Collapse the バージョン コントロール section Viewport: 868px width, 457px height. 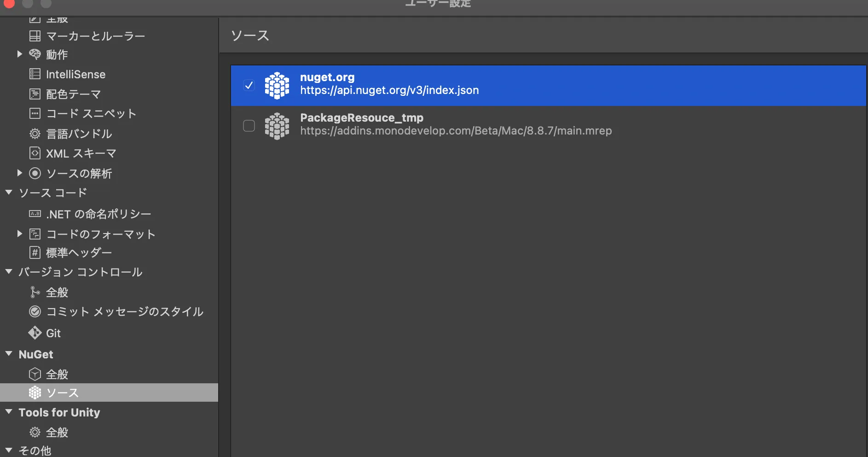[8, 271]
